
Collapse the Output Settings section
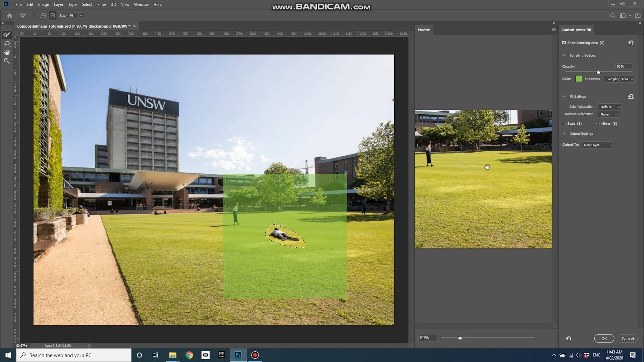pos(564,133)
